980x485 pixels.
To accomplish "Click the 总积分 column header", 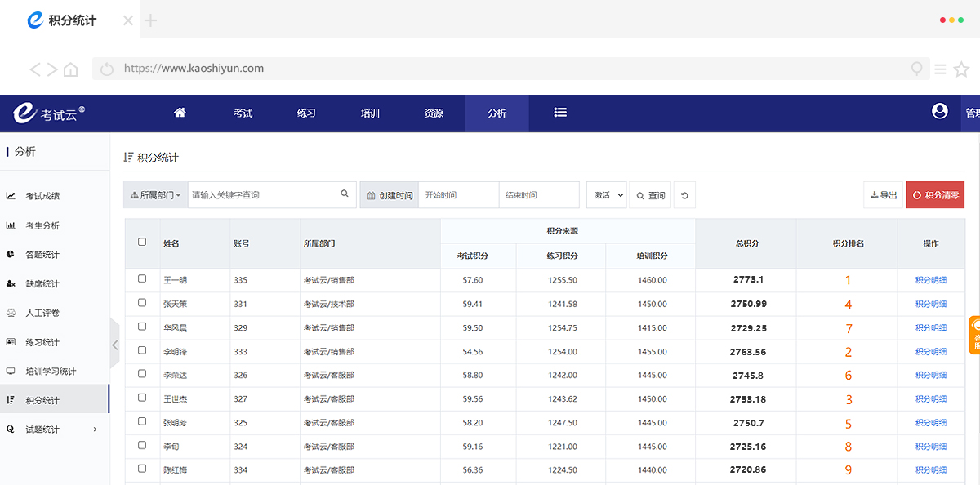I will tap(747, 243).
